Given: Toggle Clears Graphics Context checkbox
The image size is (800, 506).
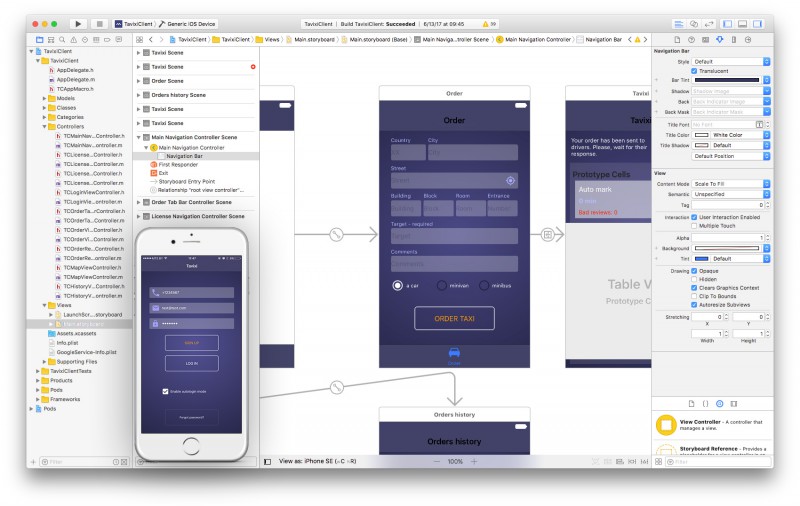Looking at the screenshot, I should pos(694,288).
